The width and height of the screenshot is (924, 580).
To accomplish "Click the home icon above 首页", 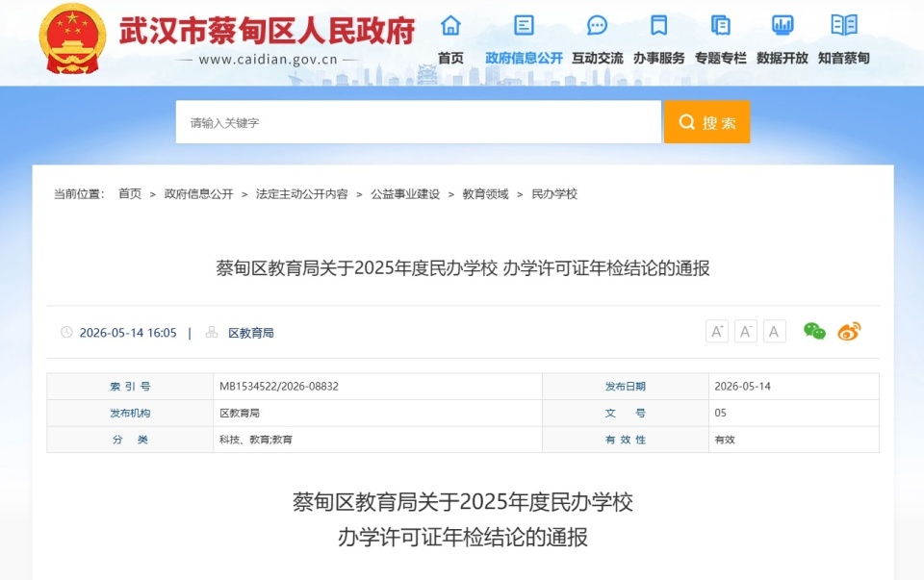I will pyautogui.click(x=450, y=25).
